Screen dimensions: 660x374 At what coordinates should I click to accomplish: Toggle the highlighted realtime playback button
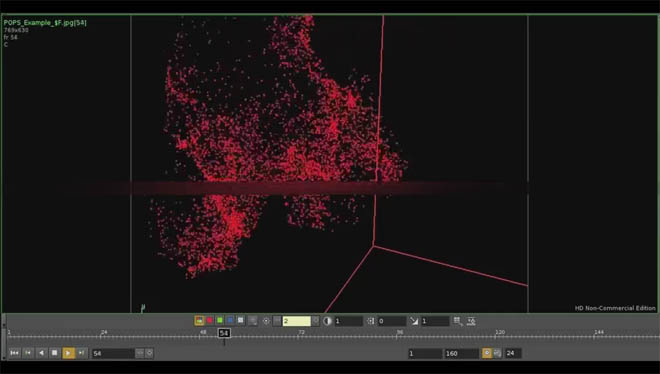pos(487,353)
